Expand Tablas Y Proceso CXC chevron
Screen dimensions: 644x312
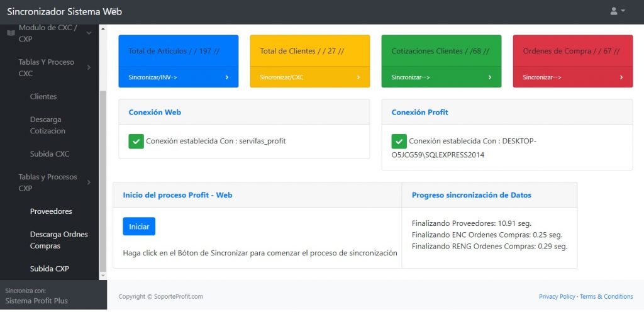click(x=89, y=67)
